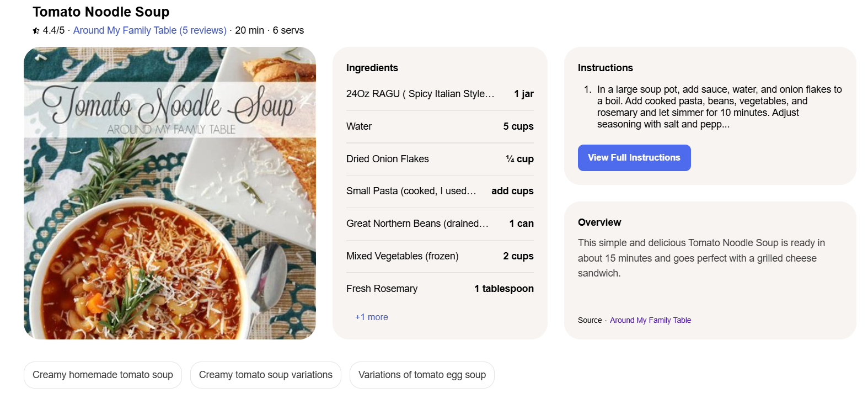Click the Fresh Rosemary ingredient row
Viewport: 868px width, 404px height.
tap(440, 289)
